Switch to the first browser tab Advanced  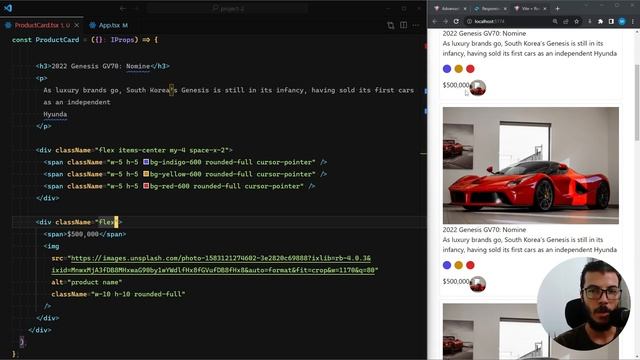point(449,8)
